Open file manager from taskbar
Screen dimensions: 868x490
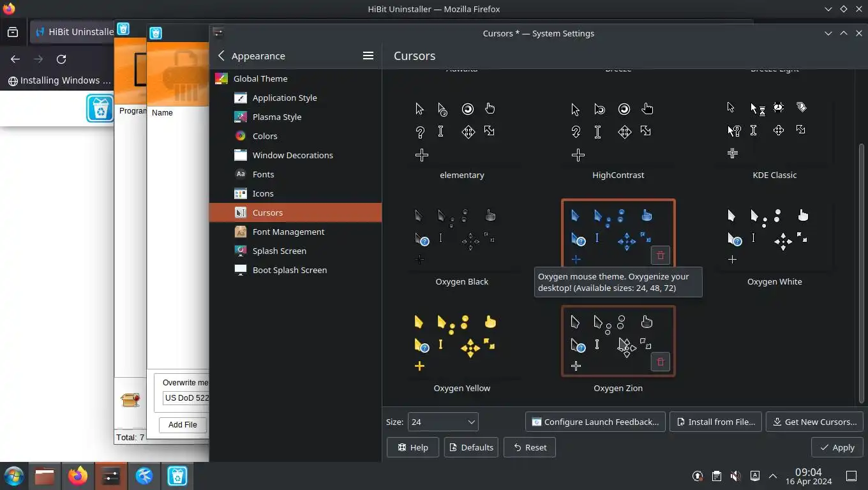[45, 476]
